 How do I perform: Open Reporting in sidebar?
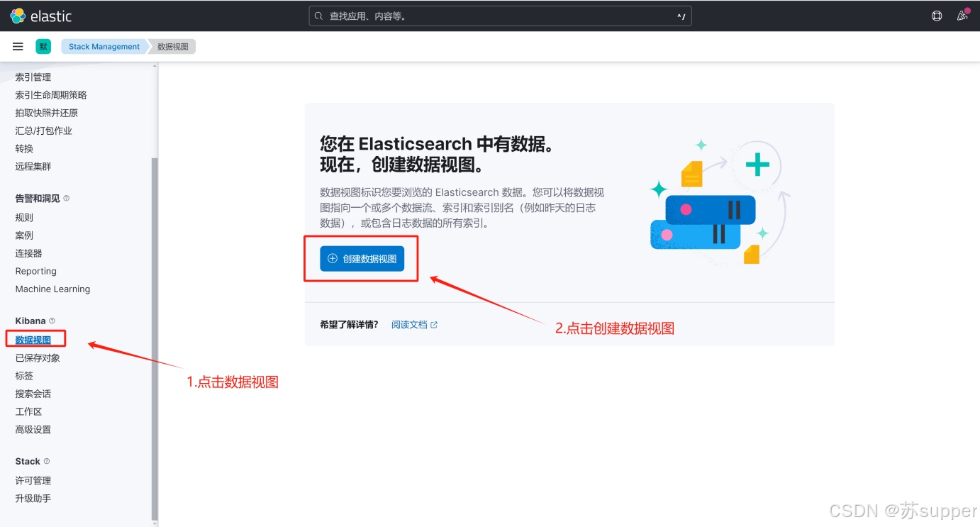point(36,271)
